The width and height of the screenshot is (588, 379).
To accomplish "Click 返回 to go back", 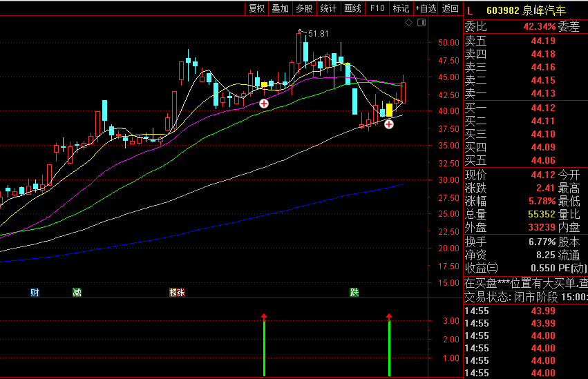I will click(x=450, y=8).
